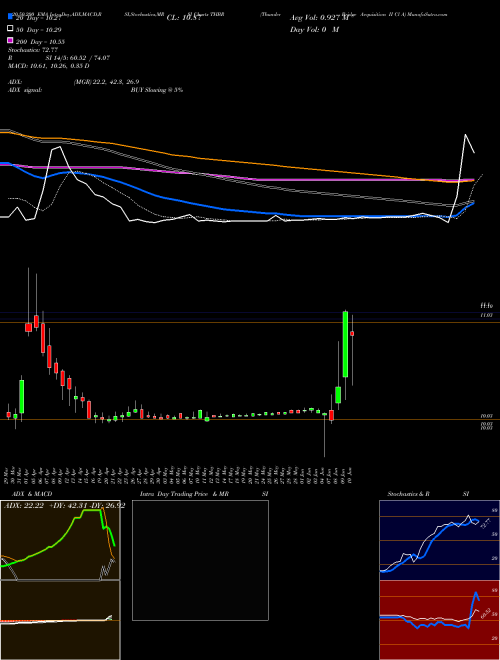Click the blue 20 Day legend swatch
This screenshot has width=500, height=660.
tap(10, 17)
